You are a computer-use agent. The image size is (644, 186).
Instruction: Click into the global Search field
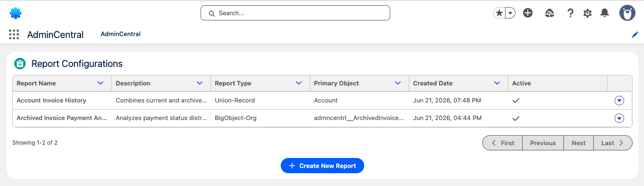click(295, 13)
